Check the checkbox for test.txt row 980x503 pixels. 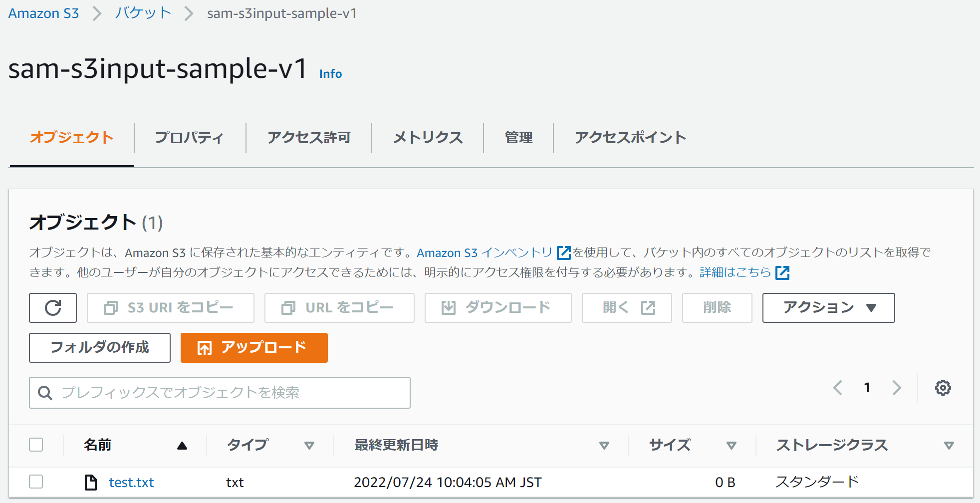click(x=35, y=482)
